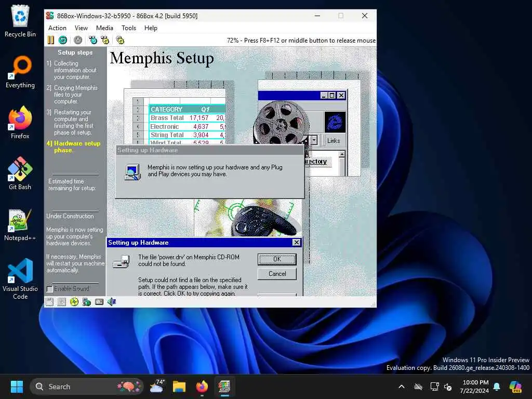Open File Explorer from taskbar
Image resolution: width=532 pixels, height=399 pixels.
pos(179,387)
